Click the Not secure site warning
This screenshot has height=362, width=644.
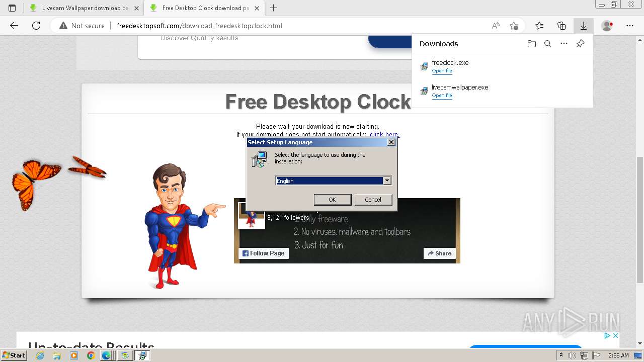82,26
